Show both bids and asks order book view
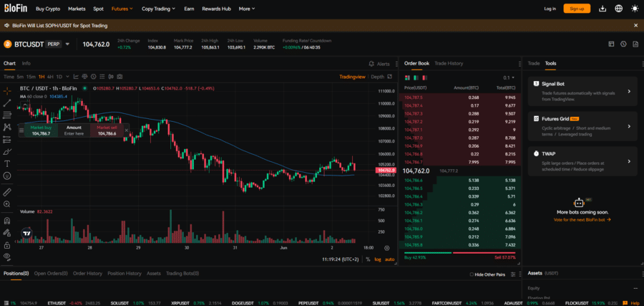644x306 pixels. (x=407, y=77)
